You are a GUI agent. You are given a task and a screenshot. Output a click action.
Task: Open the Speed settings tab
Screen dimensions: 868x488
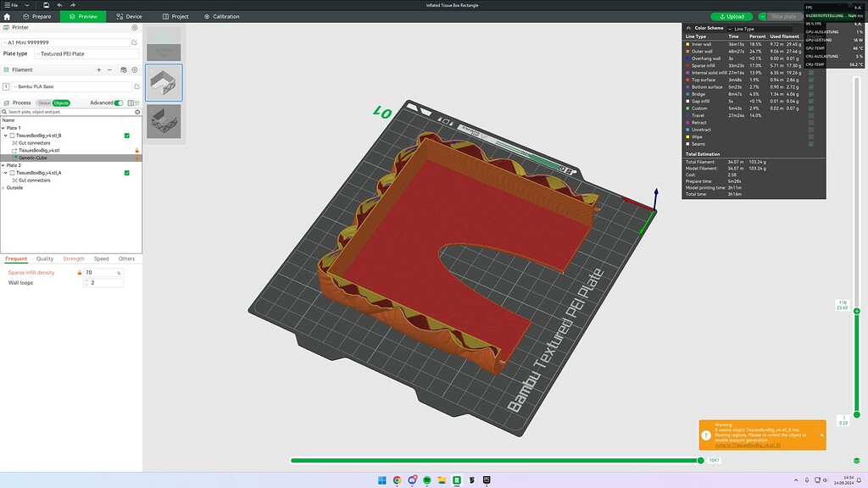pyautogui.click(x=102, y=259)
